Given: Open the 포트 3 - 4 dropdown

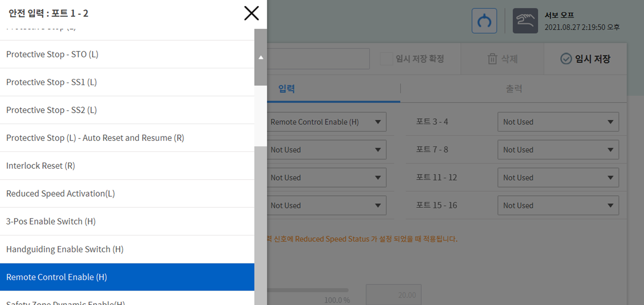Looking at the screenshot, I should pos(558,122).
